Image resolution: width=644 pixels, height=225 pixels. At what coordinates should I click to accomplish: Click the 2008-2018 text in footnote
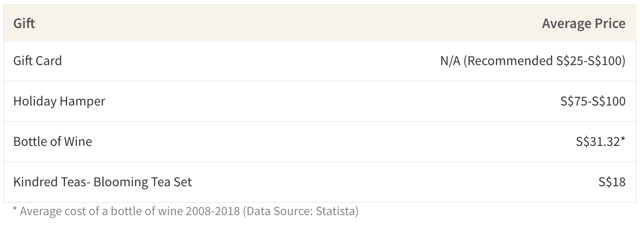click(213, 211)
